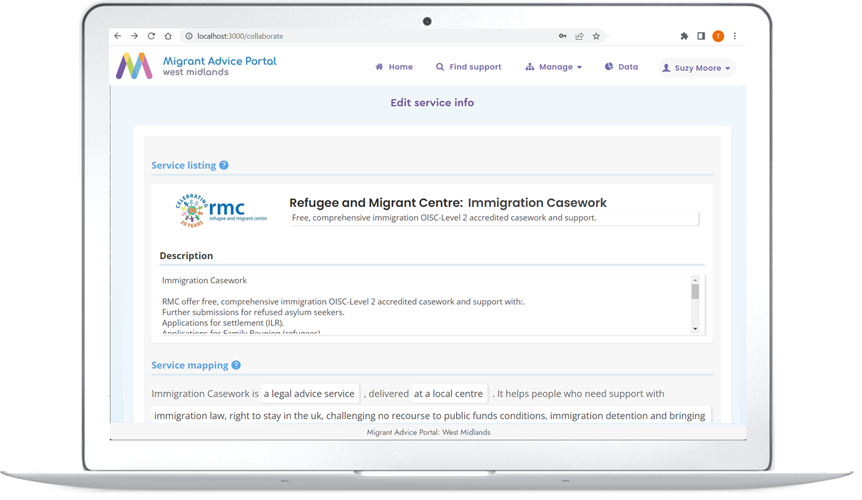Open the Suzy Moore user dropdown
Screen dimensions: 862x500
click(x=697, y=68)
